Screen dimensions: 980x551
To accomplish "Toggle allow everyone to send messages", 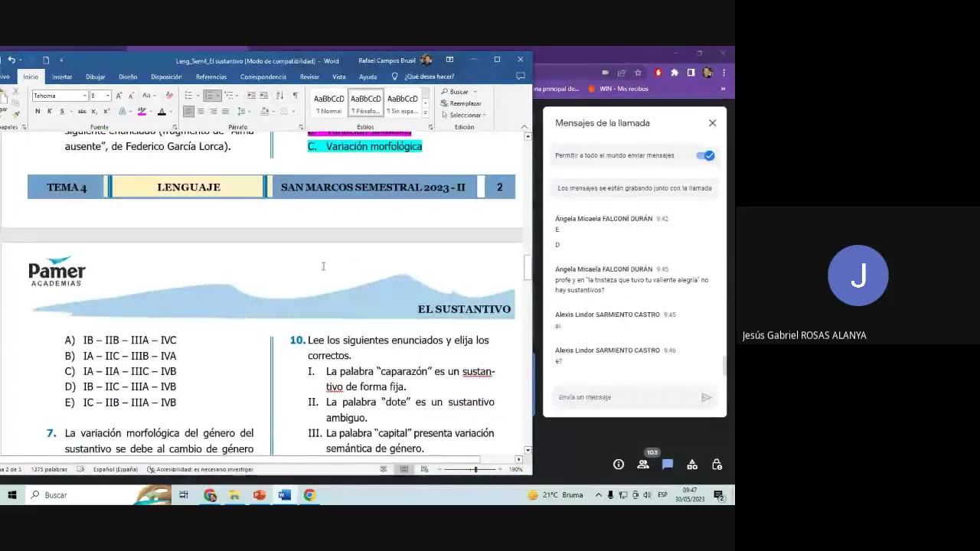I will [x=705, y=155].
